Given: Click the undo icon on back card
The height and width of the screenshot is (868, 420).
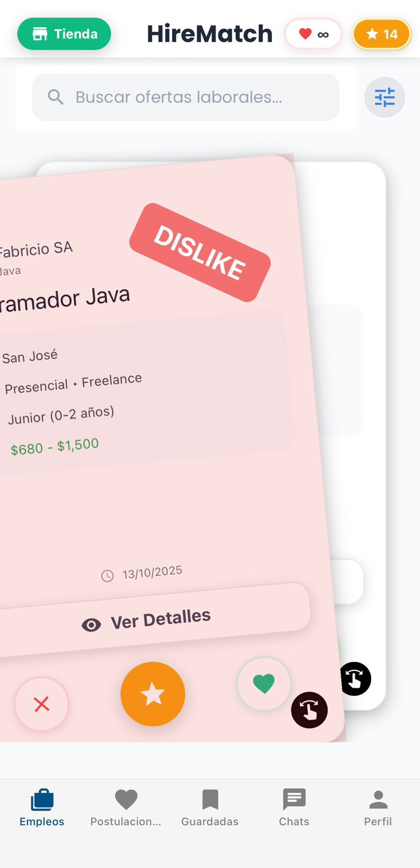Looking at the screenshot, I should pyautogui.click(x=355, y=679).
